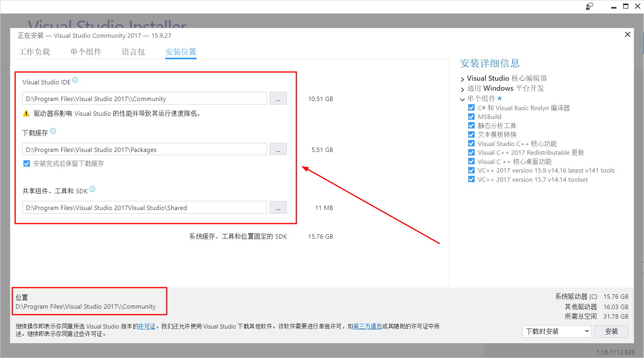The width and height of the screenshot is (644, 358).
Task: Toggle 安装完成后保留下载缓存 checkbox
Action: 27,163
